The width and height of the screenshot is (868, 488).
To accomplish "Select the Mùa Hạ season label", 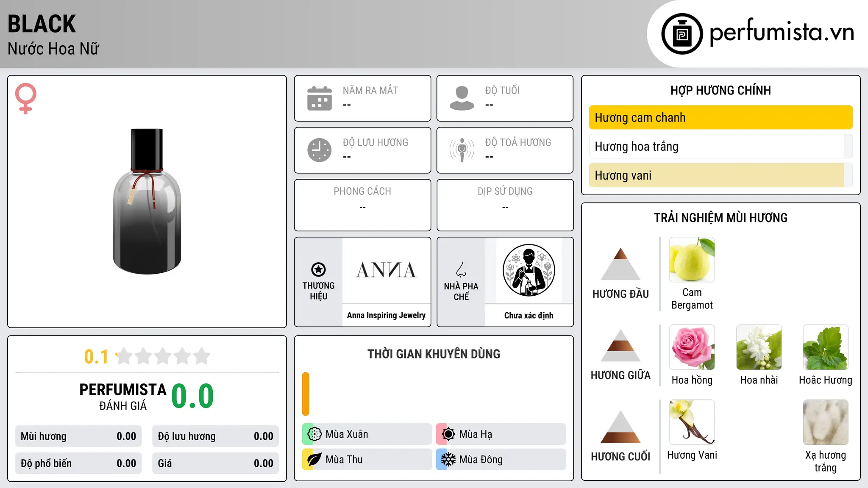I will coord(476,434).
